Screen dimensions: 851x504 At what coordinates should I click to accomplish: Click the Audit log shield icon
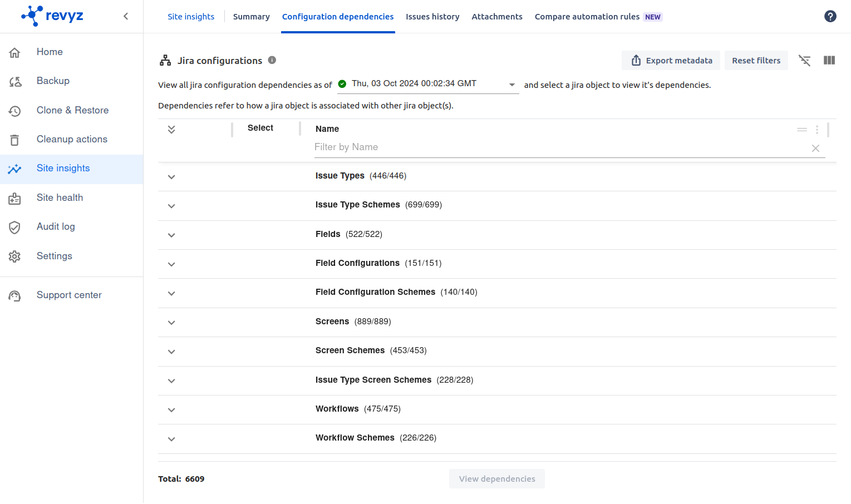(x=15, y=227)
